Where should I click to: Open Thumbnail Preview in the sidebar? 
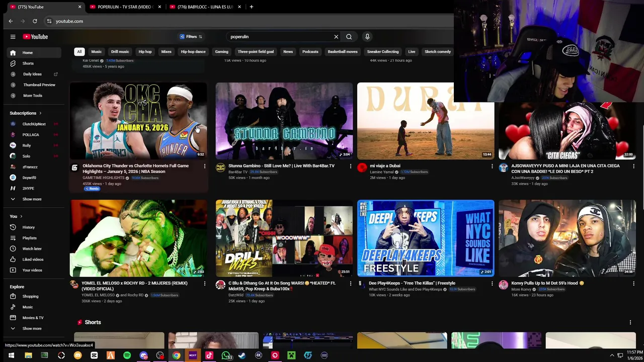pyautogui.click(x=39, y=84)
